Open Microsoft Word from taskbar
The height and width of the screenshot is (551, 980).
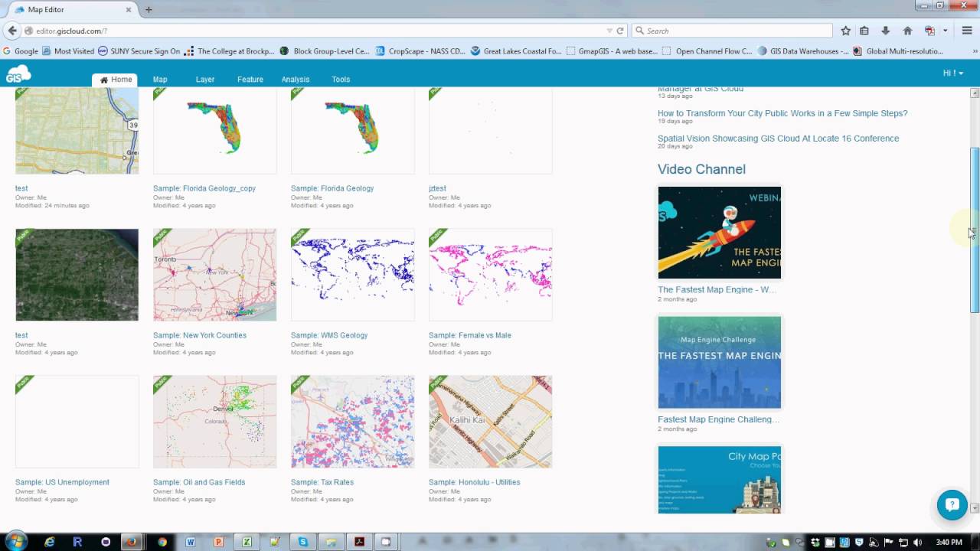tap(191, 542)
